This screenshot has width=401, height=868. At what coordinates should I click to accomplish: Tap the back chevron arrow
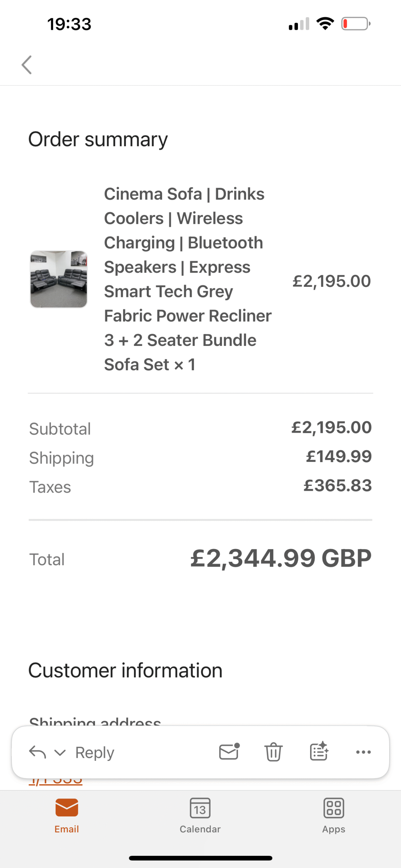(26, 65)
